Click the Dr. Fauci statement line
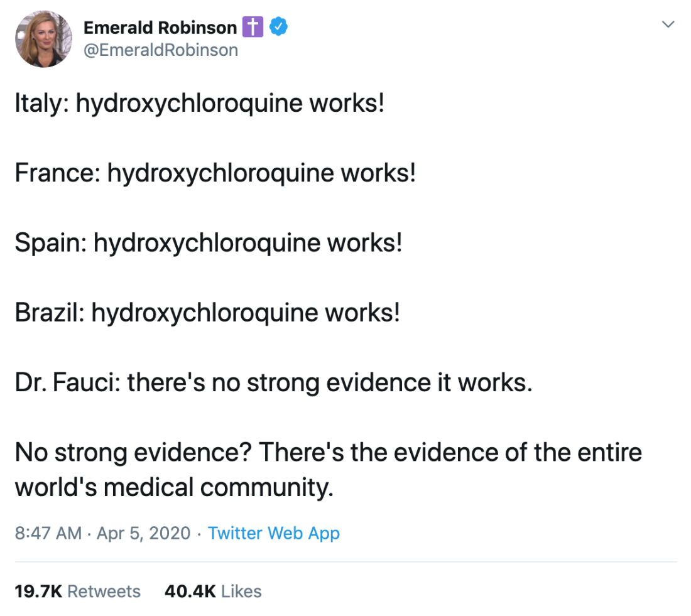This screenshot has height=616, width=691. (x=274, y=382)
